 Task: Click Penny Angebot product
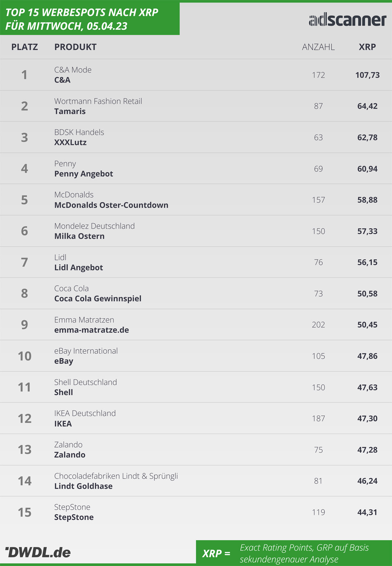coord(84,174)
